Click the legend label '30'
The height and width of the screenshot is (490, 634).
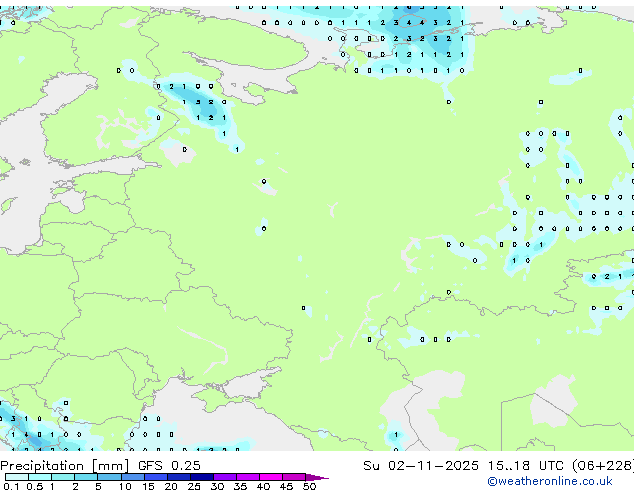pyautogui.click(x=217, y=486)
